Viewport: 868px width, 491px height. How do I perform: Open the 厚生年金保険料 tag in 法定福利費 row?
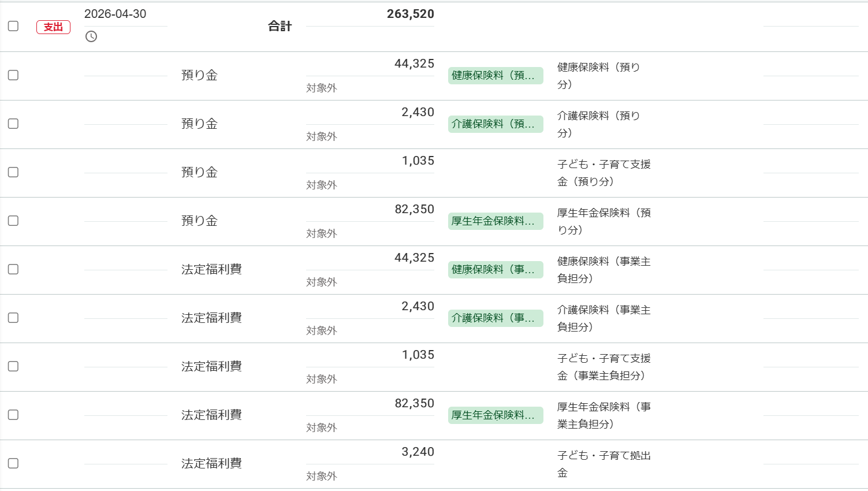pyautogui.click(x=496, y=415)
